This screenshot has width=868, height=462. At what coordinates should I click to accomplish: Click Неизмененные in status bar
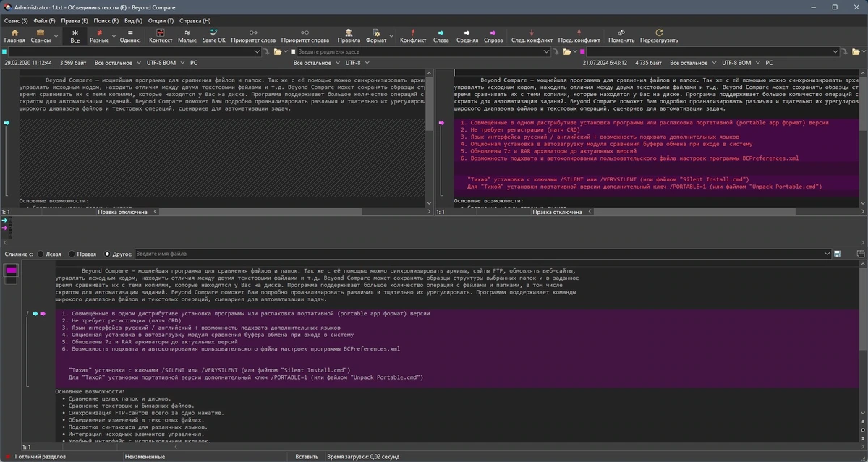145,457
